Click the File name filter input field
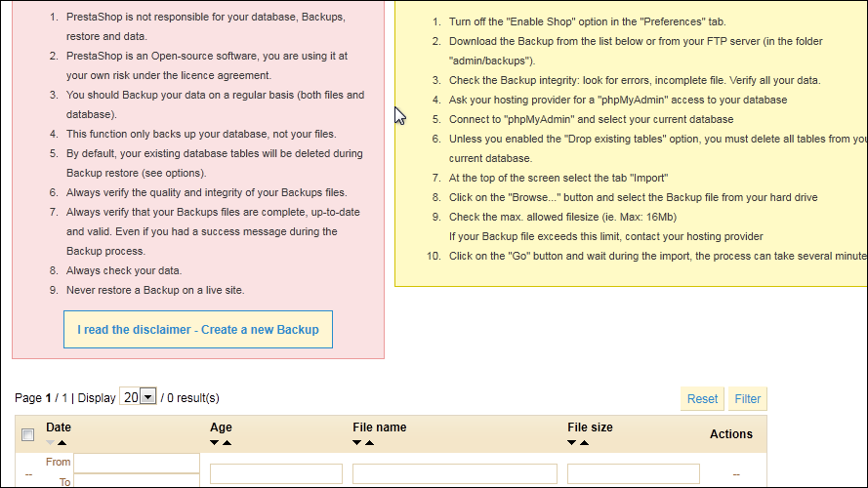This screenshot has height=488, width=868. (454, 474)
